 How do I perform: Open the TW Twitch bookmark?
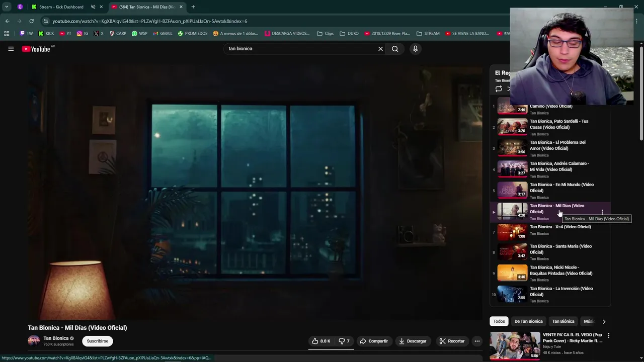pos(26,34)
